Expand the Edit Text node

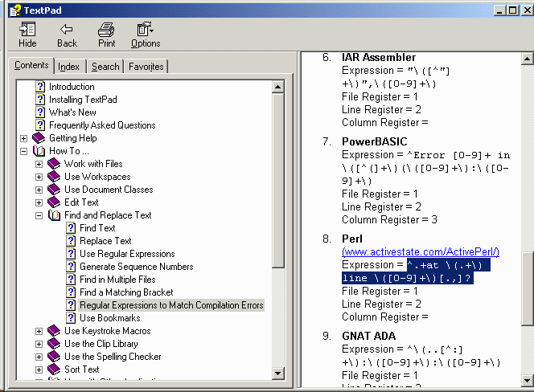[39, 202]
